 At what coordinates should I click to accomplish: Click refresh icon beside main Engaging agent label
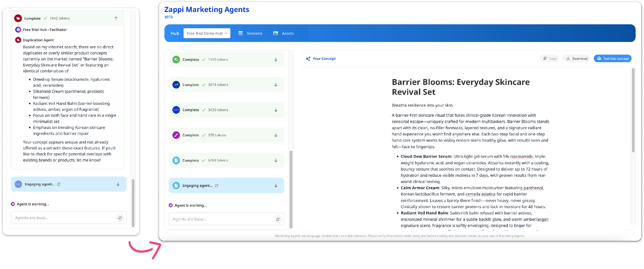coord(217,186)
